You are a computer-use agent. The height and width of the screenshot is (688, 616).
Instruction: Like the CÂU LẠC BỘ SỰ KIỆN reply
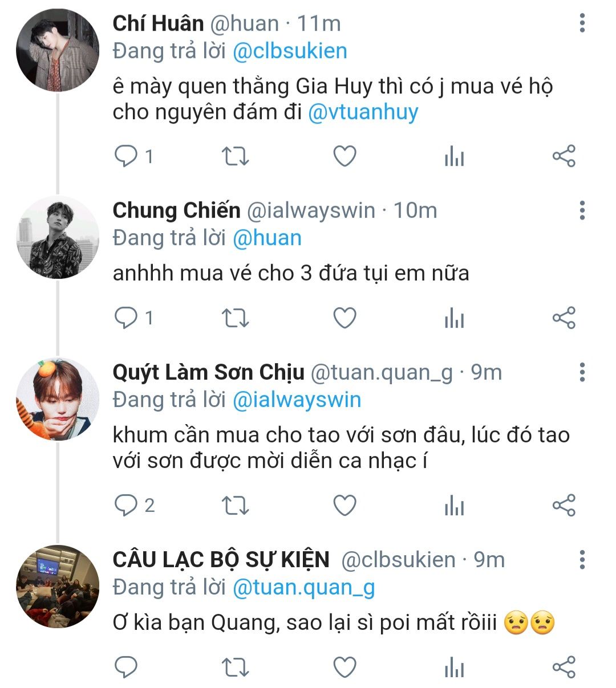tap(345, 667)
